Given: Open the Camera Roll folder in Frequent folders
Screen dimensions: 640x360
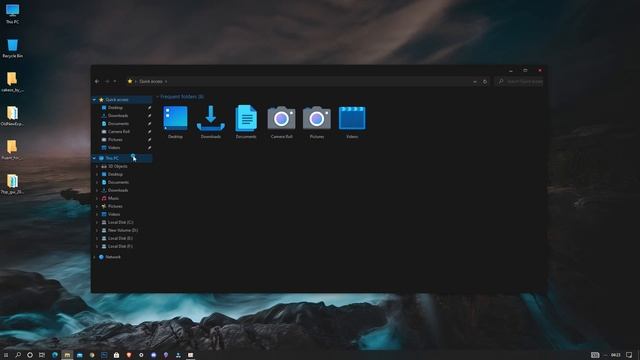Looking at the screenshot, I should click(x=281, y=122).
